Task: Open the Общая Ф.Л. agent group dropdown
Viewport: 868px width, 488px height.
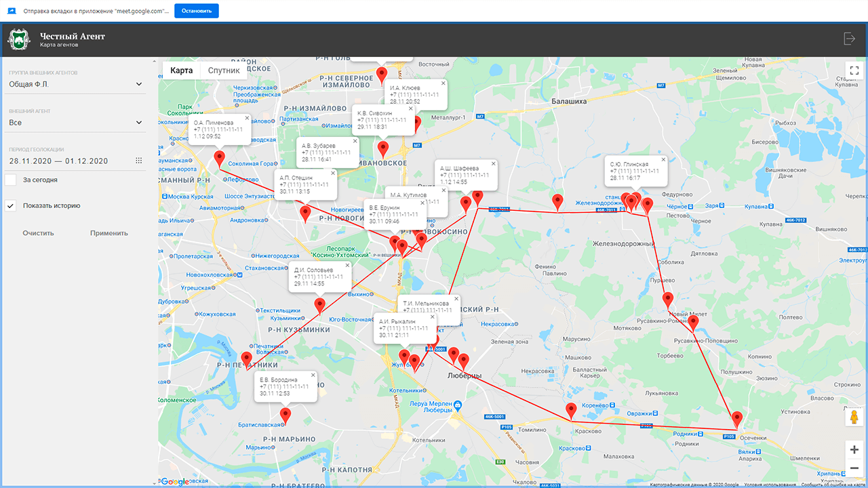Action: point(75,84)
